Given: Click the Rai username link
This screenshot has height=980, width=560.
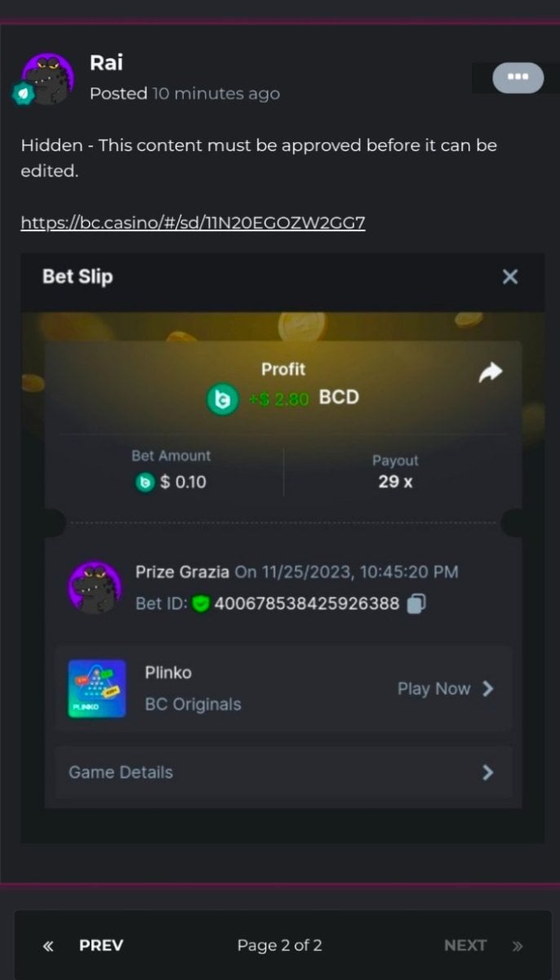Looking at the screenshot, I should 106,62.
